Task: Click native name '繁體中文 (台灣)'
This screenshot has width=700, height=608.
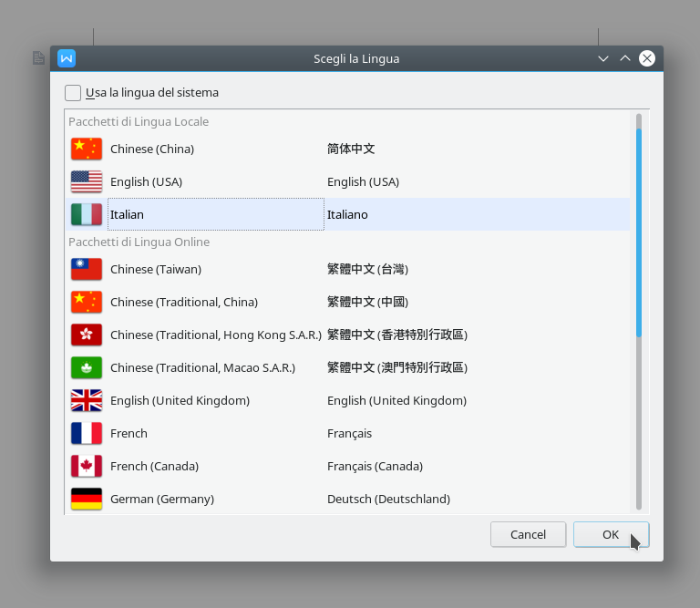Action: pyautogui.click(x=368, y=269)
